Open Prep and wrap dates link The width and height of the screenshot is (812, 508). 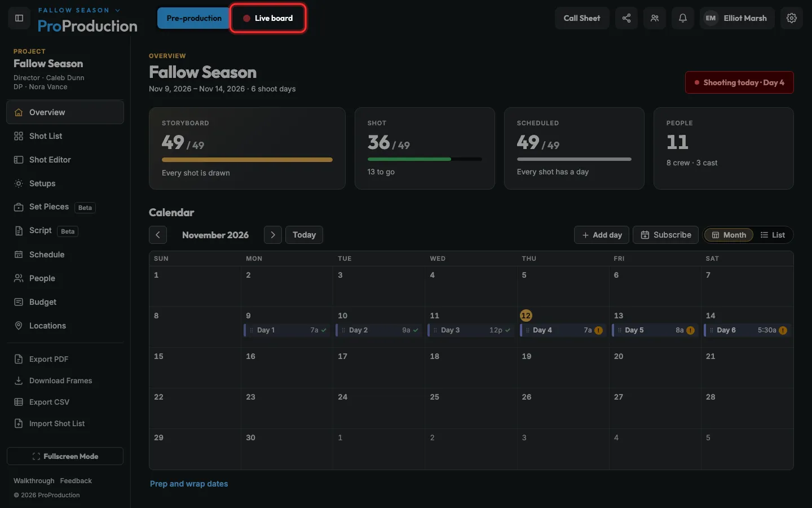189,484
